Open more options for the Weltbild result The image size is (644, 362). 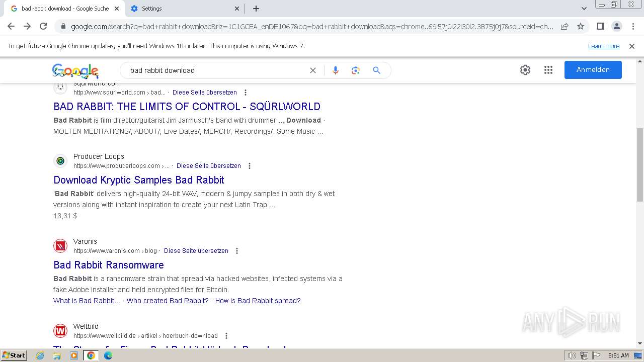pos(226,336)
